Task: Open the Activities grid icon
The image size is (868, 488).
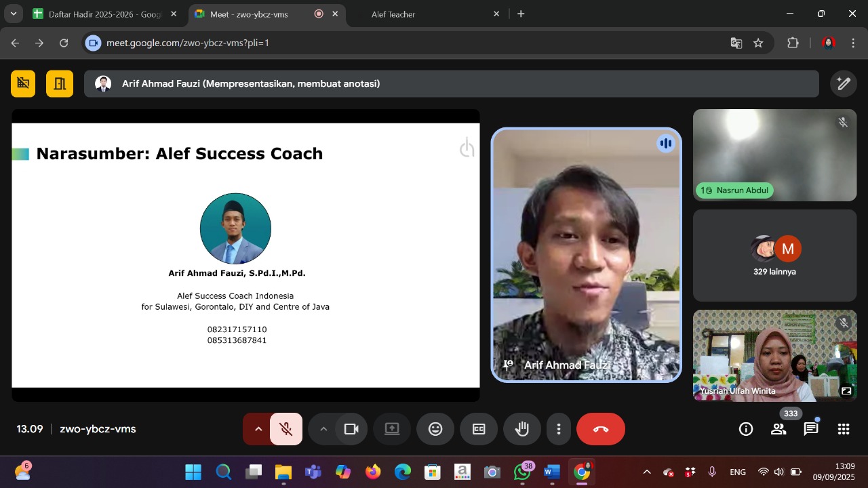Action: (844, 429)
